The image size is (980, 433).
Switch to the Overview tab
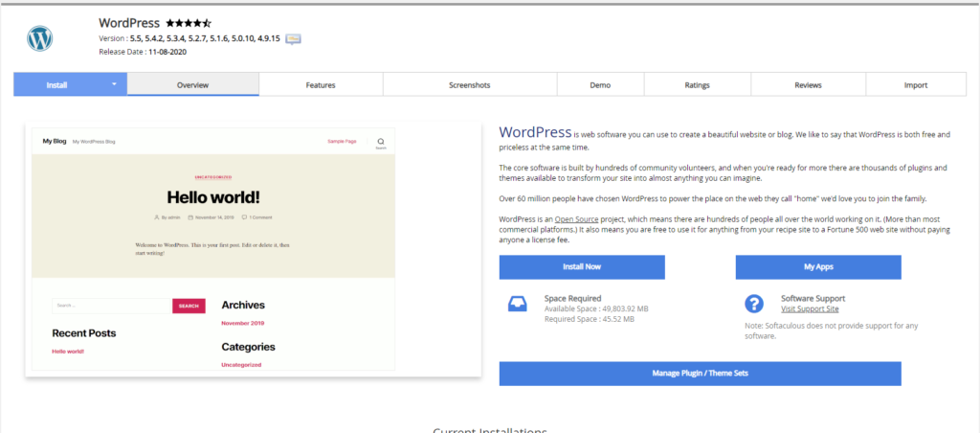(x=192, y=85)
